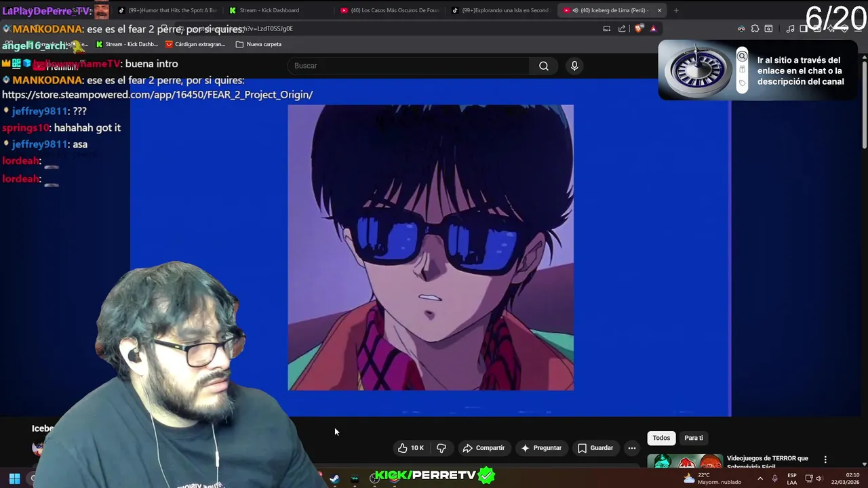Like the video with thumbs-up 10 K
The width and height of the screenshot is (868, 488).
pos(410,448)
